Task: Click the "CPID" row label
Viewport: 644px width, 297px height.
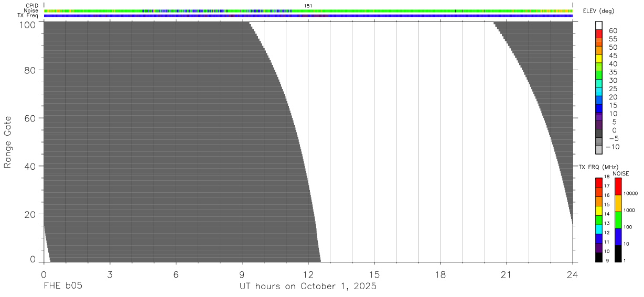Action: pos(33,6)
